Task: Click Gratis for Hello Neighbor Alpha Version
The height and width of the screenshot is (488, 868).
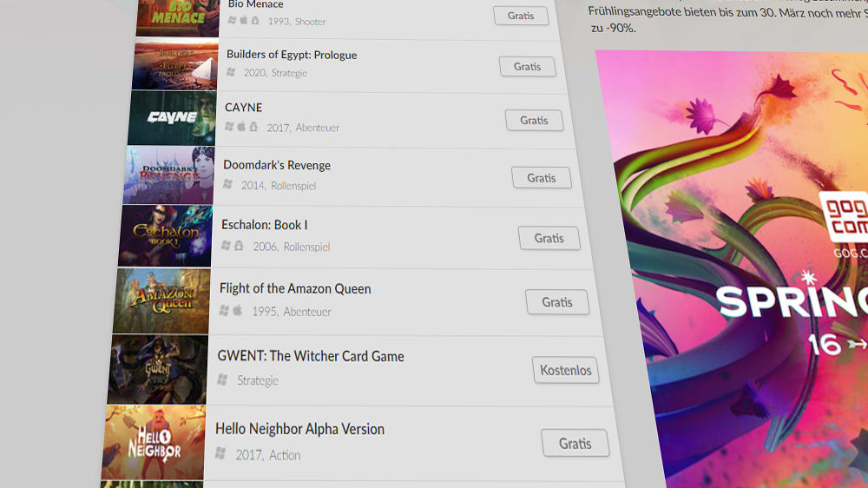Action: [x=575, y=443]
